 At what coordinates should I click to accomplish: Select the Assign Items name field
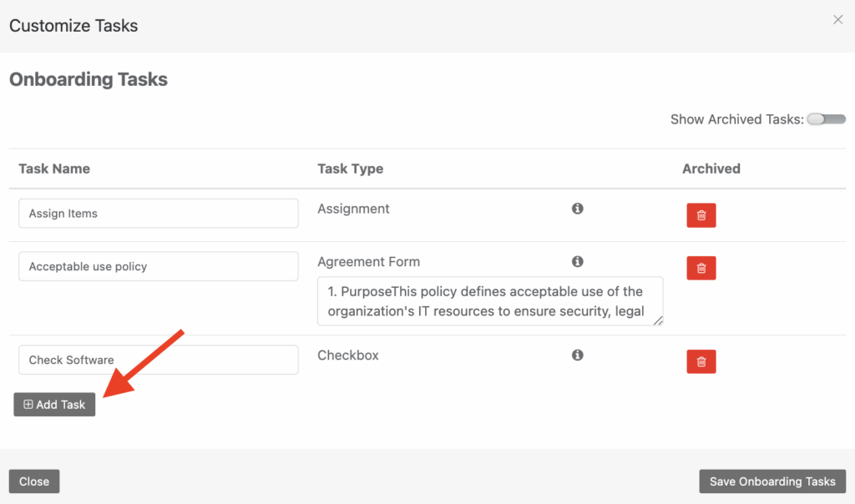158,213
